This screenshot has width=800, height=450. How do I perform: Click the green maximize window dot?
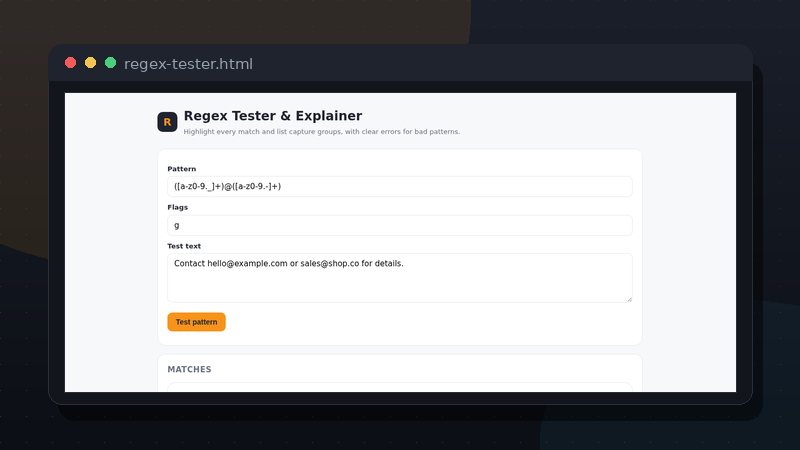point(110,63)
